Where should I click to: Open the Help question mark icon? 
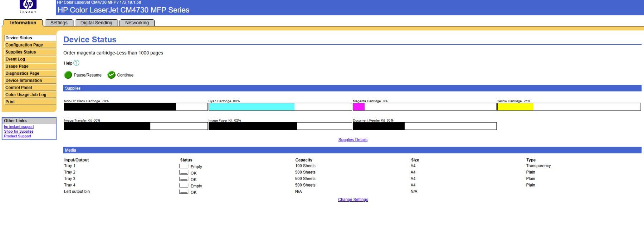pyautogui.click(x=76, y=63)
